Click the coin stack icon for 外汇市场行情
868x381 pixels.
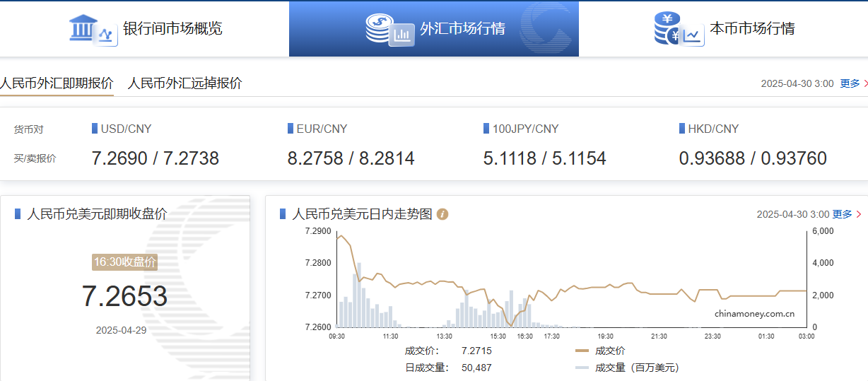click(389, 29)
